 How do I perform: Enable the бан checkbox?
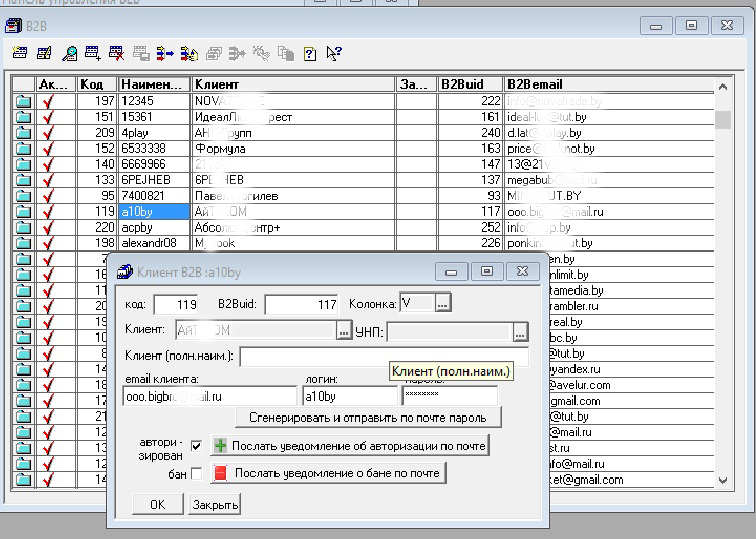point(196,473)
